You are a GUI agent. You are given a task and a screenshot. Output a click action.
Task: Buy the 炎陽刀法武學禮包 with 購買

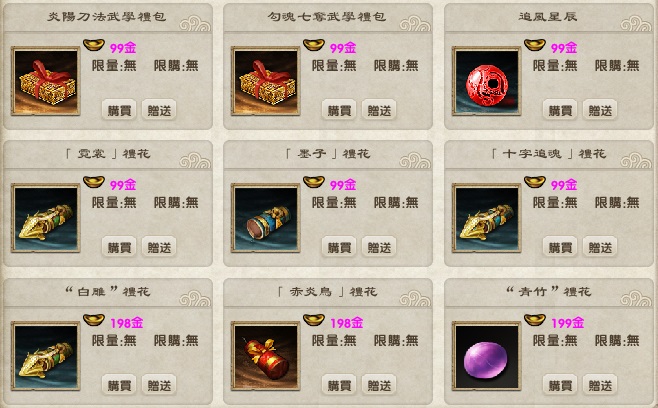click(x=119, y=110)
